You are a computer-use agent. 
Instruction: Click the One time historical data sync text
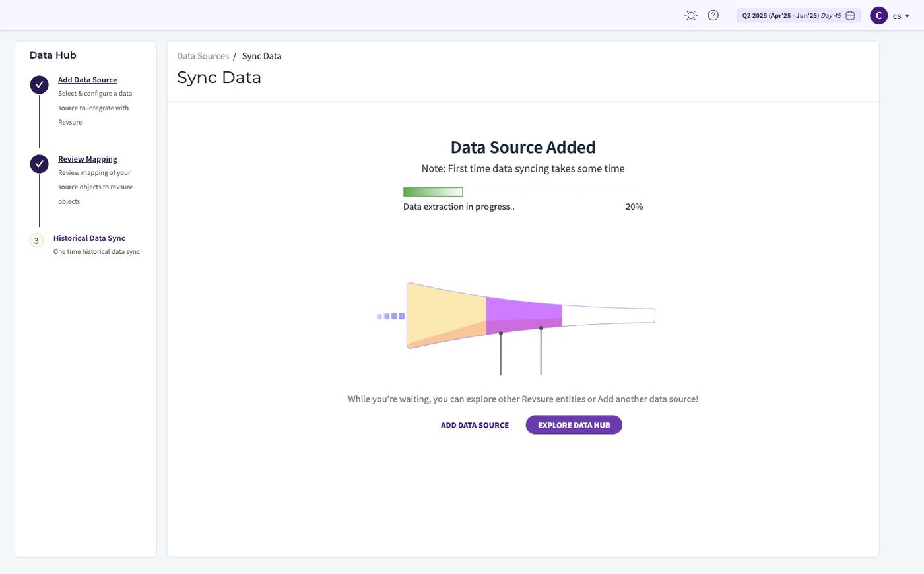[96, 252]
